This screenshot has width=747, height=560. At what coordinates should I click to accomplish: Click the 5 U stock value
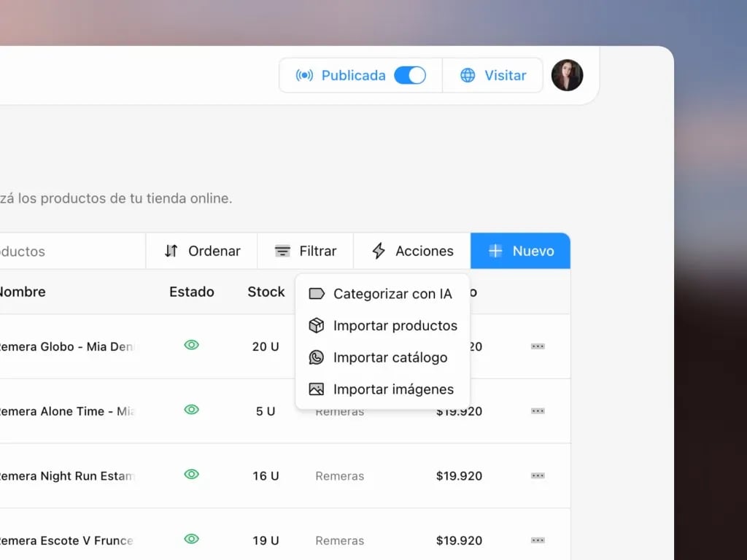(266, 411)
